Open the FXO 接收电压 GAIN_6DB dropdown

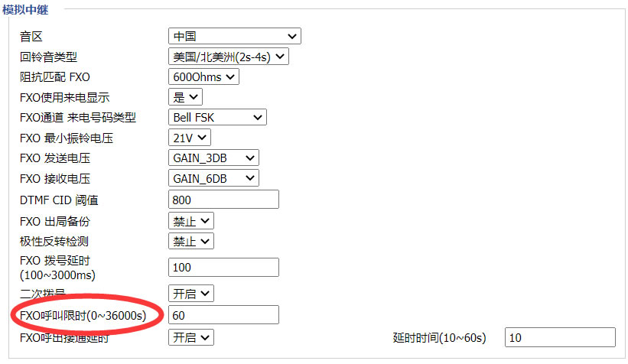click(x=213, y=178)
